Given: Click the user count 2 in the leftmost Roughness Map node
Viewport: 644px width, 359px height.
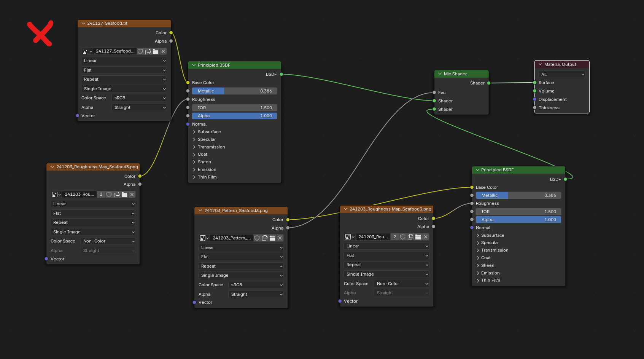Looking at the screenshot, I should pos(101,195).
